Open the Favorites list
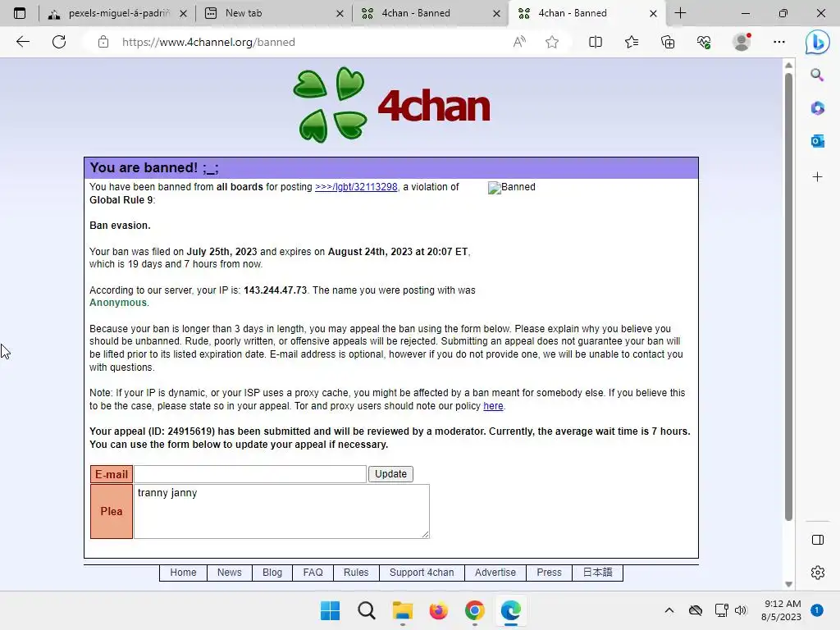This screenshot has width=840, height=630. pyautogui.click(x=632, y=42)
